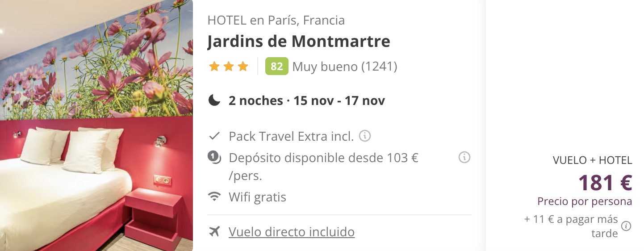Click the green 82 rating badge
Screen dimensions: 644x251
[277, 67]
